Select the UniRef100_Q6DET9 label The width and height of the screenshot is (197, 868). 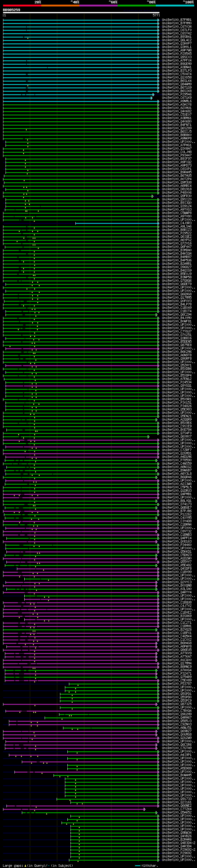tap(176, 284)
